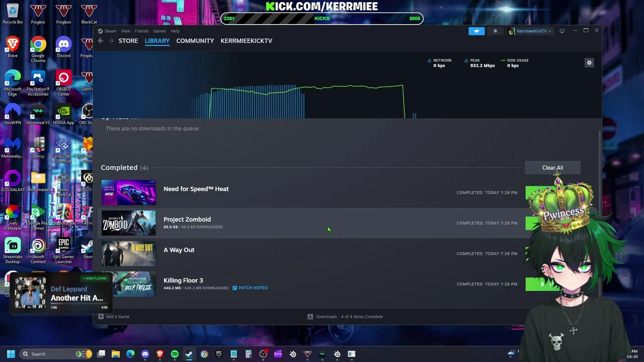Launch Streamlabs Desktop shortcut
Viewport: 644px width, 362px height.
click(13, 251)
